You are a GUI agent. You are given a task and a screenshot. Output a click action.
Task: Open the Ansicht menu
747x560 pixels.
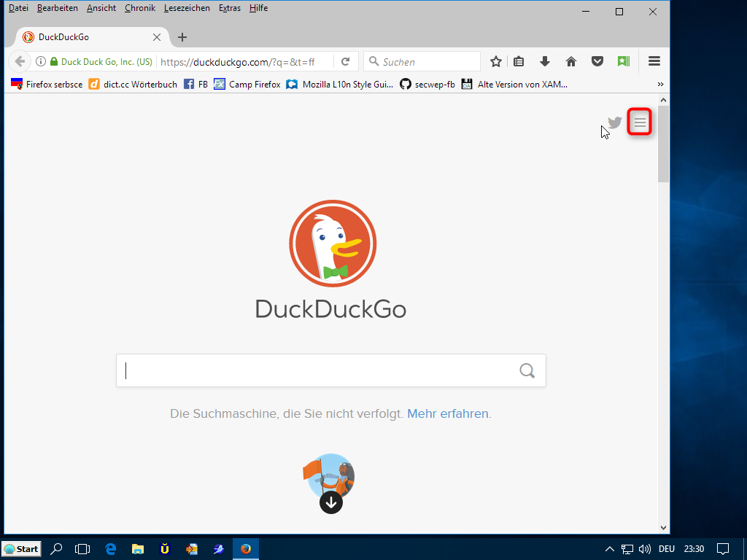tap(101, 8)
